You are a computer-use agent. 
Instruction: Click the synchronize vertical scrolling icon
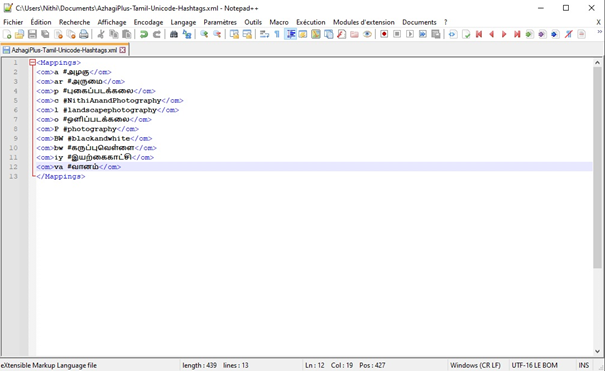(x=234, y=34)
